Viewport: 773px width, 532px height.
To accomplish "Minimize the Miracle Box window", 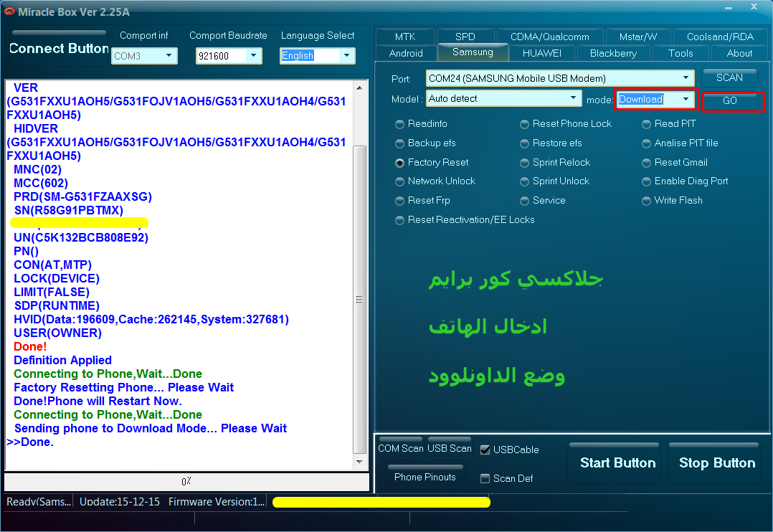I will pos(729,8).
